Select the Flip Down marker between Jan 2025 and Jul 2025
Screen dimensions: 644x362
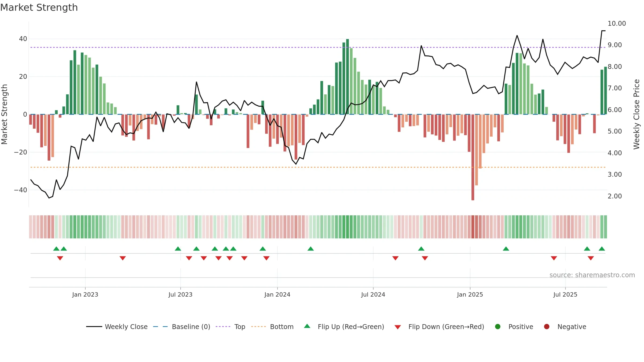click(554, 258)
